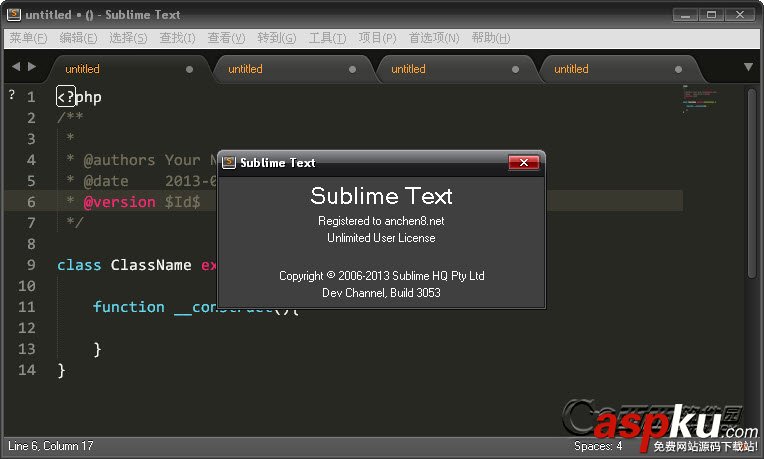Viewport: 764px width, 459px height.
Task: Close first untitled tab via its dot
Action: (x=189, y=70)
